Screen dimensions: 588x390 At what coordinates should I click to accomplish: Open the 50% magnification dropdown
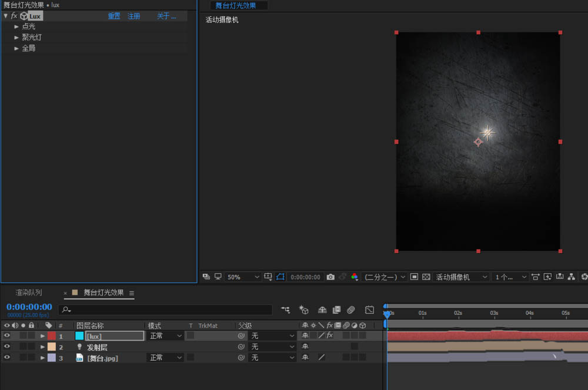243,277
